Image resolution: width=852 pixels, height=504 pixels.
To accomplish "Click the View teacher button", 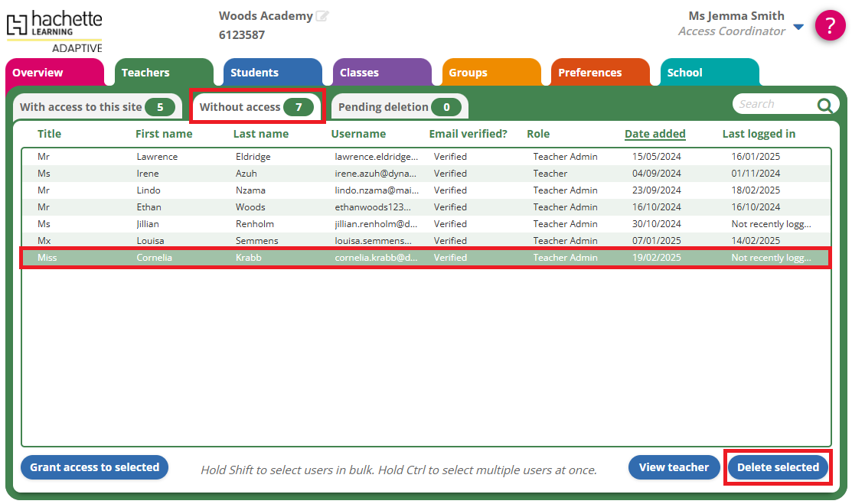I will 674,467.
